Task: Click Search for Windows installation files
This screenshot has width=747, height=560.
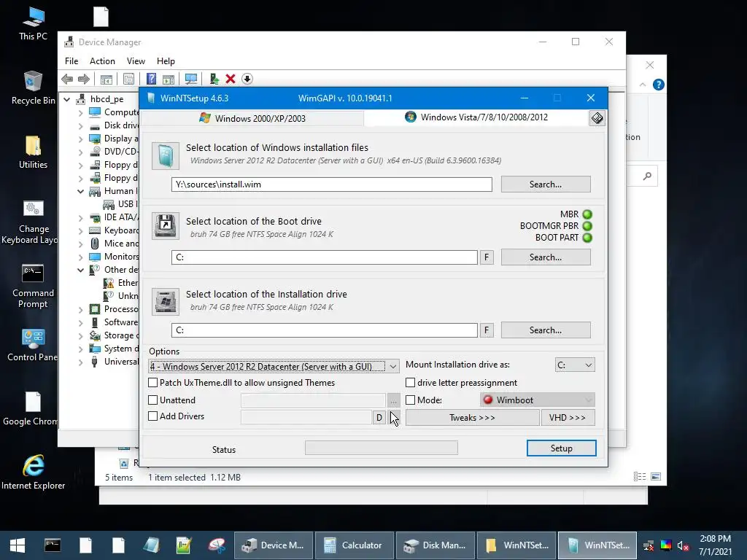Action: [546, 184]
